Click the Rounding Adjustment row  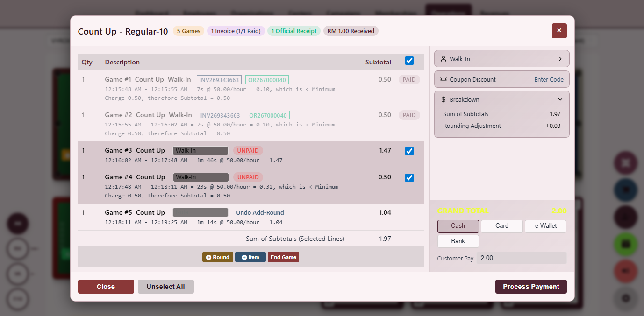(502, 126)
